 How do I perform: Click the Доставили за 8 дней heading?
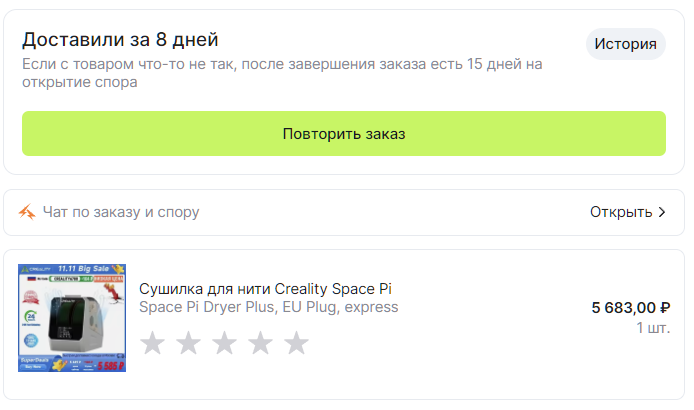click(x=120, y=40)
